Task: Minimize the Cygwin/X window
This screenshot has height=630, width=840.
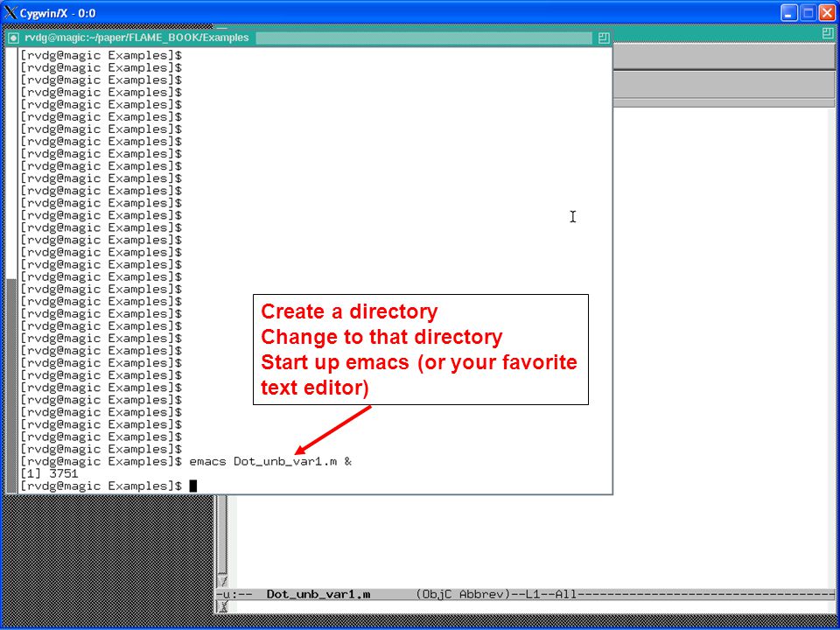Action: (x=788, y=13)
